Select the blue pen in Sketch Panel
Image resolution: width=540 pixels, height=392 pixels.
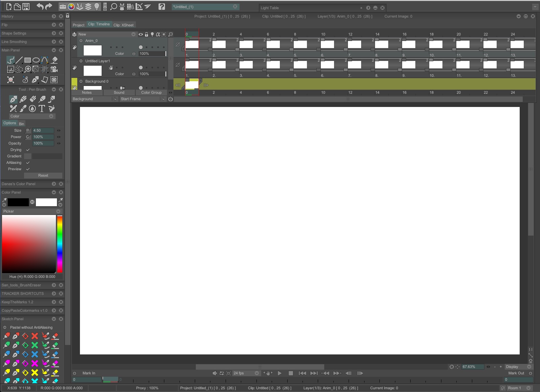[16, 354]
